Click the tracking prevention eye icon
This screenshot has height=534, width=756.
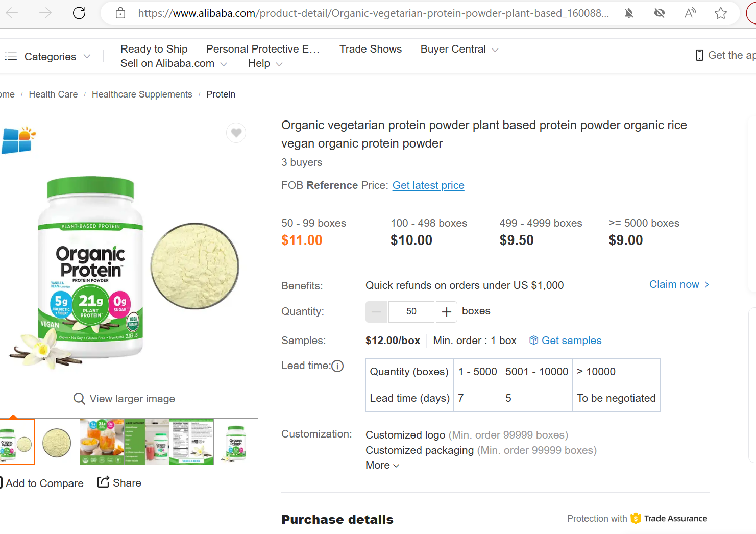(x=660, y=13)
